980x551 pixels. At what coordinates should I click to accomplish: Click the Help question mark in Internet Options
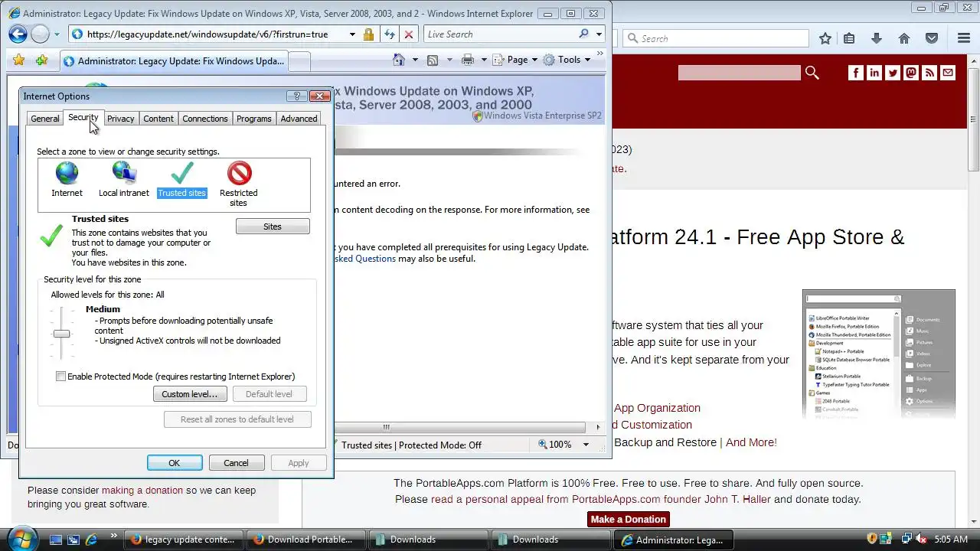[x=297, y=96]
